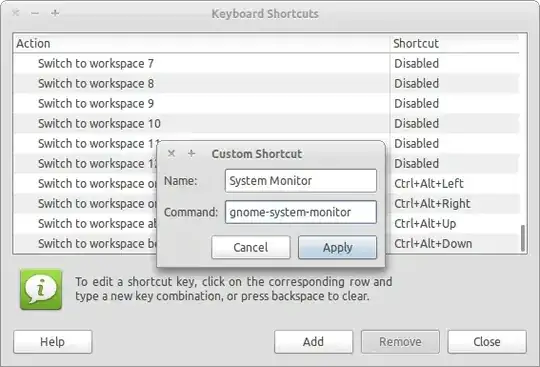The width and height of the screenshot is (540, 367).
Task: Click the vertical scrollbar thumb in list
Action: (523, 238)
